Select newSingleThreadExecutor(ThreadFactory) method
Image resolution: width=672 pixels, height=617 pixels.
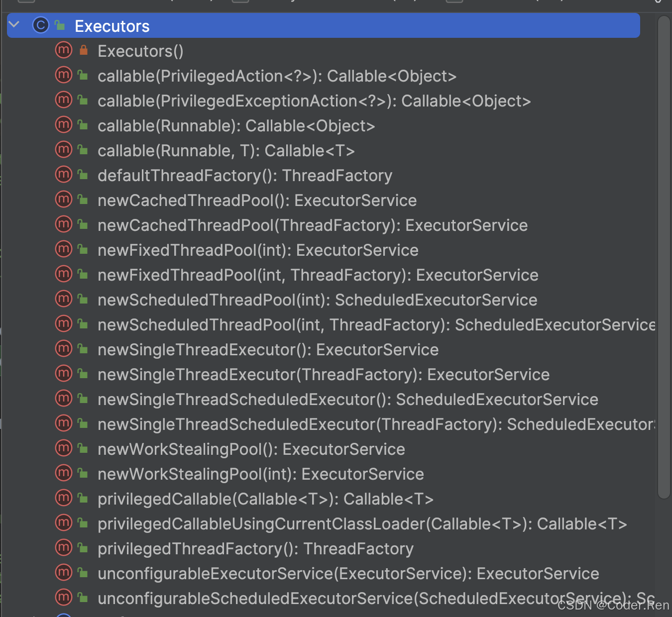324,375
